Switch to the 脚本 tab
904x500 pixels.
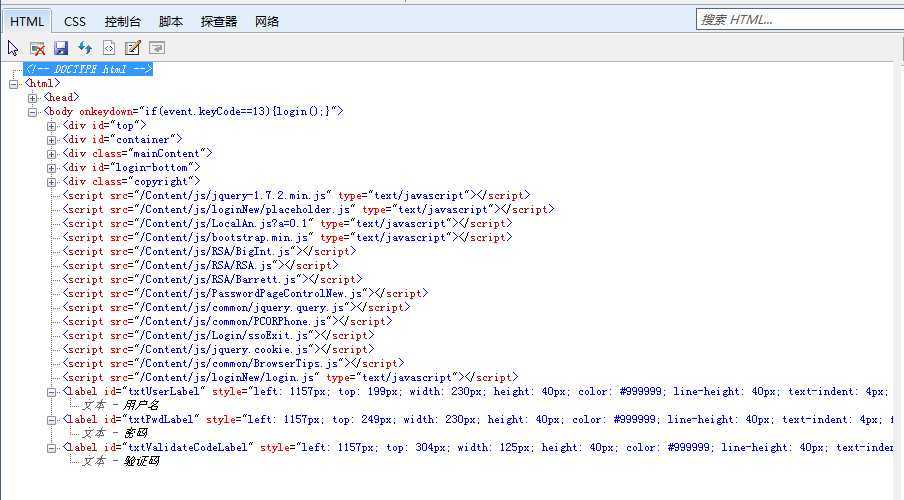pyautogui.click(x=171, y=21)
